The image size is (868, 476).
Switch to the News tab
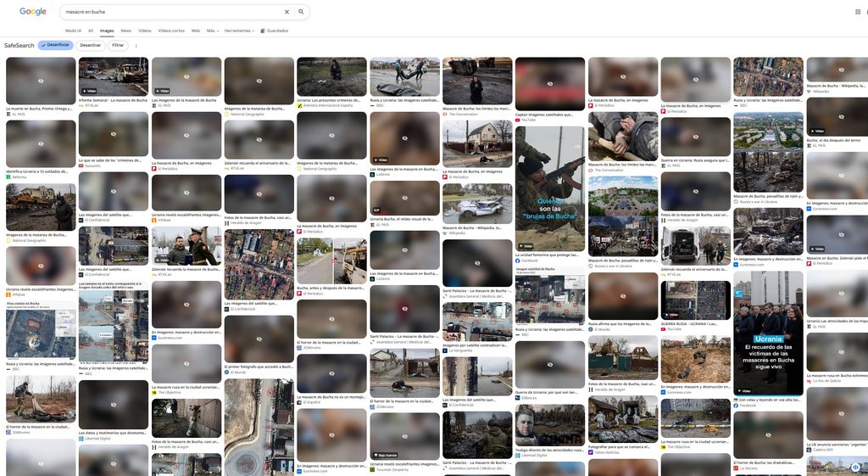(126, 31)
